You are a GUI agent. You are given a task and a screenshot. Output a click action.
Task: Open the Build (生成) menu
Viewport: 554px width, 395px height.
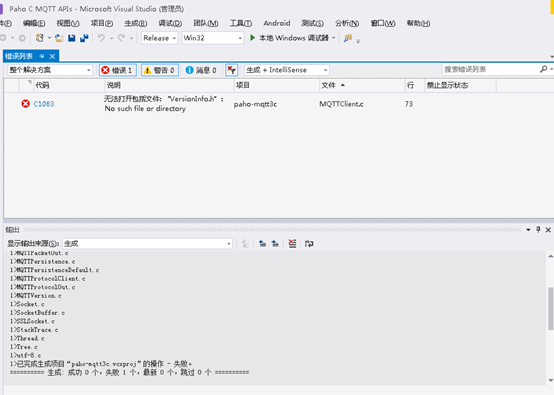(x=136, y=23)
